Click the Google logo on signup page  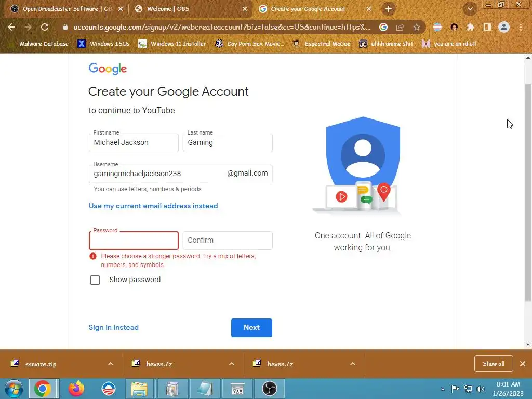pyautogui.click(x=108, y=69)
